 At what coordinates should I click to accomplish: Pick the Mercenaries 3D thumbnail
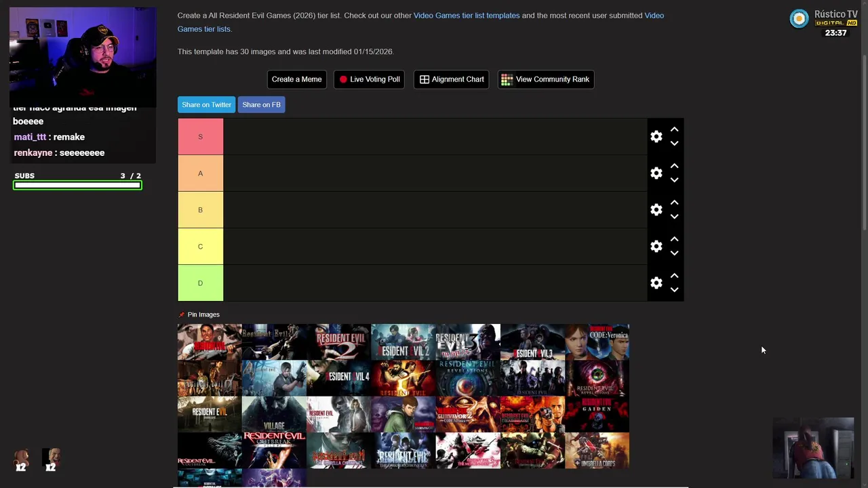pyautogui.click(x=467, y=450)
